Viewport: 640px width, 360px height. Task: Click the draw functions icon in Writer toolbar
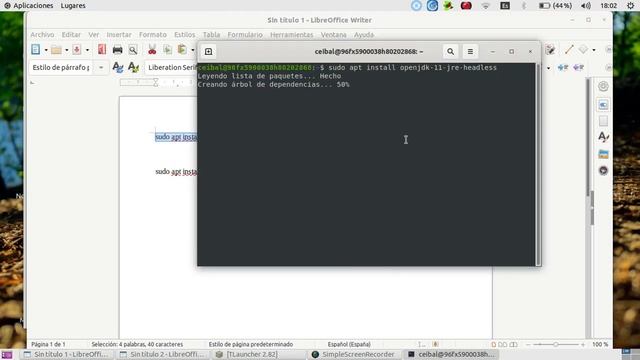(x=550, y=50)
